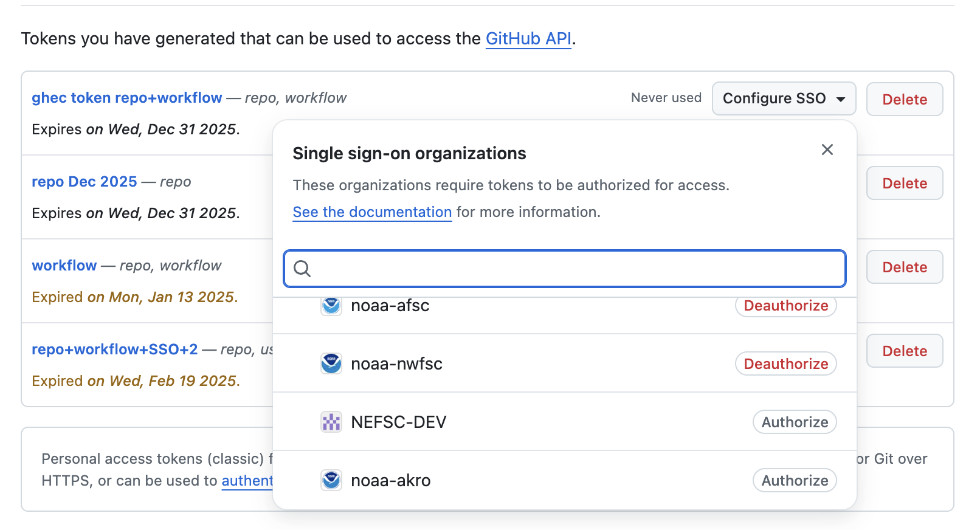
Task: Click the noaa-nwfsc organization name
Action: tap(397, 363)
